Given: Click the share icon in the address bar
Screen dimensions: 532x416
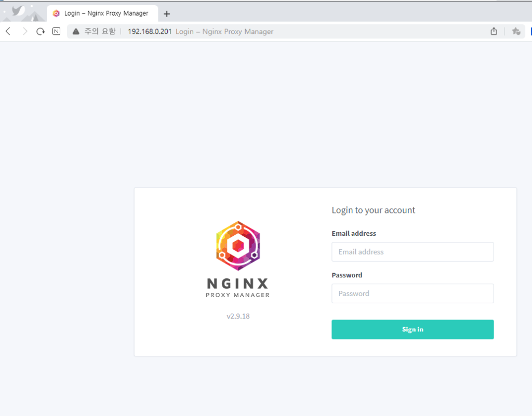Looking at the screenshot, I should pyautogui.click(x=494, y=31).
